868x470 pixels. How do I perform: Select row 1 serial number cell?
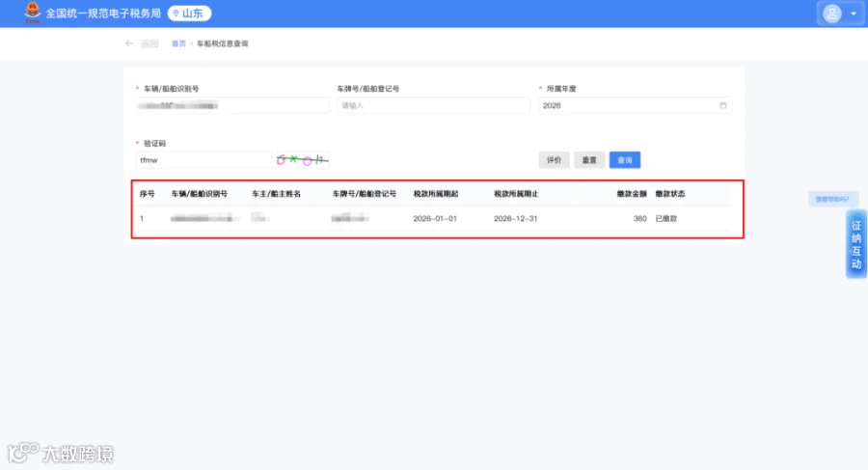pos(142,218)
